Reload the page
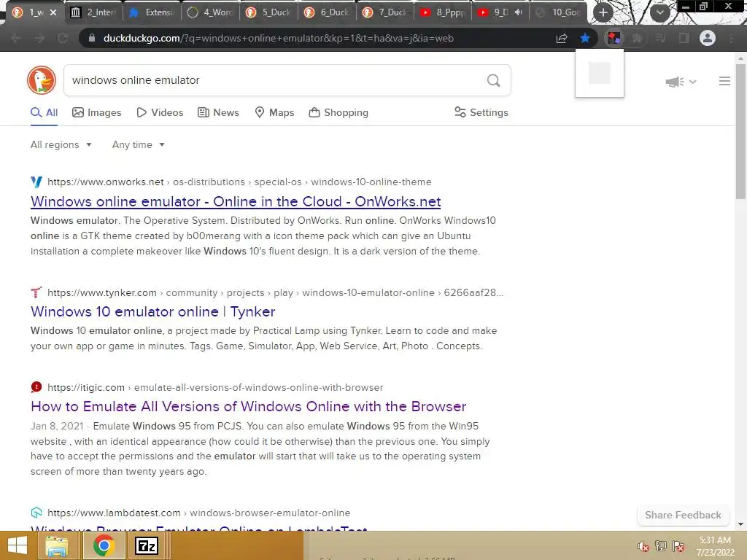747x560 pixels. [63, 38]
